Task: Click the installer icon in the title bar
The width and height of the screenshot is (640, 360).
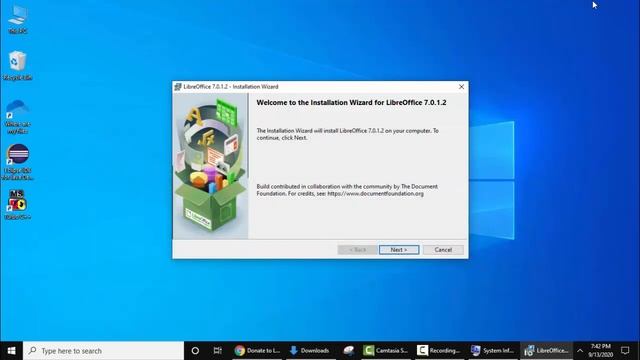Action: coord(178,87)
